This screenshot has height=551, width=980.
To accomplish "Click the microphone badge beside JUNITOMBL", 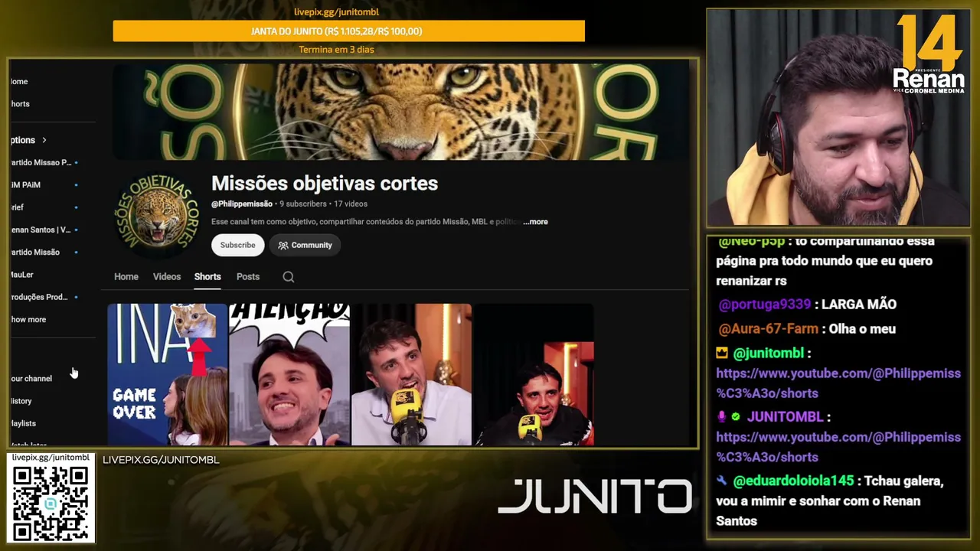I will point(721,417).
